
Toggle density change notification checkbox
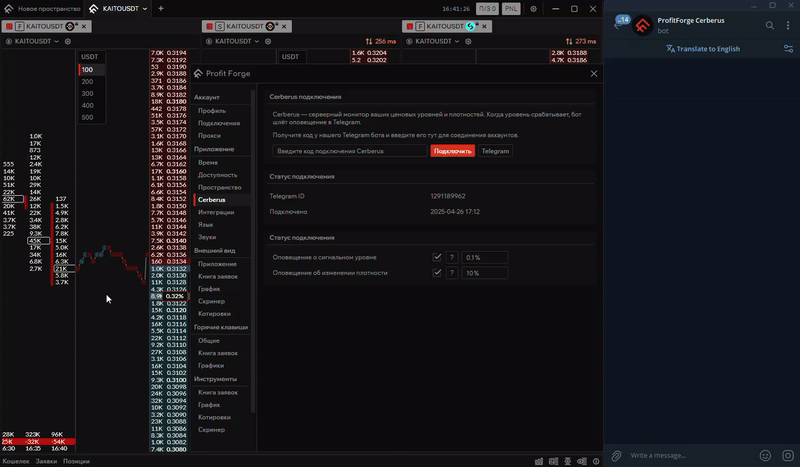pos(437,273)
